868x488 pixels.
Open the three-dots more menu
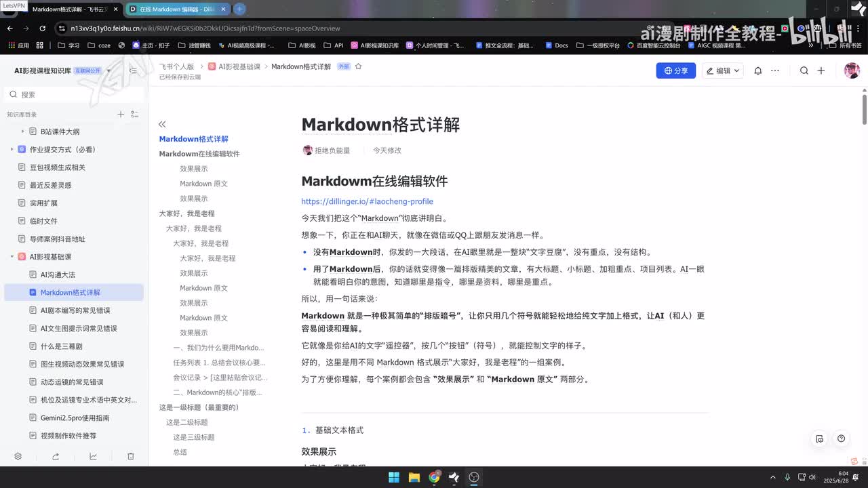pyautogui.click(x=775, y=70)
